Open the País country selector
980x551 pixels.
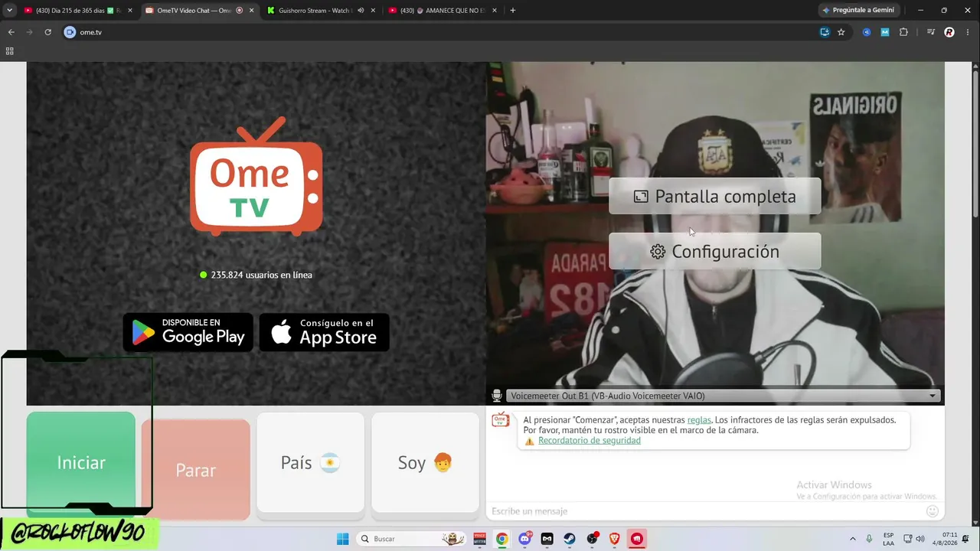tap(311, 463)
